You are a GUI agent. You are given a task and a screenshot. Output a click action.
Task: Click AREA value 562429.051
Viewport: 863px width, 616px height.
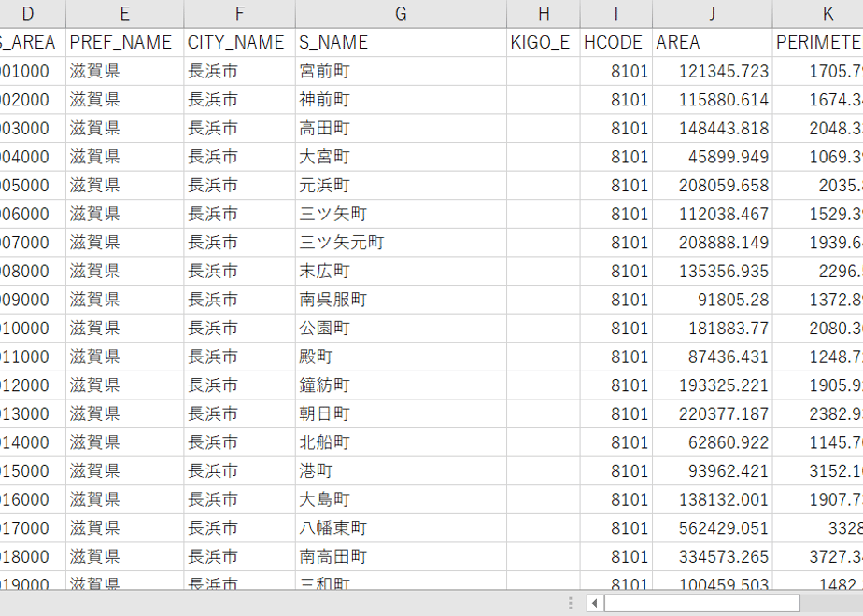point(713,528)
